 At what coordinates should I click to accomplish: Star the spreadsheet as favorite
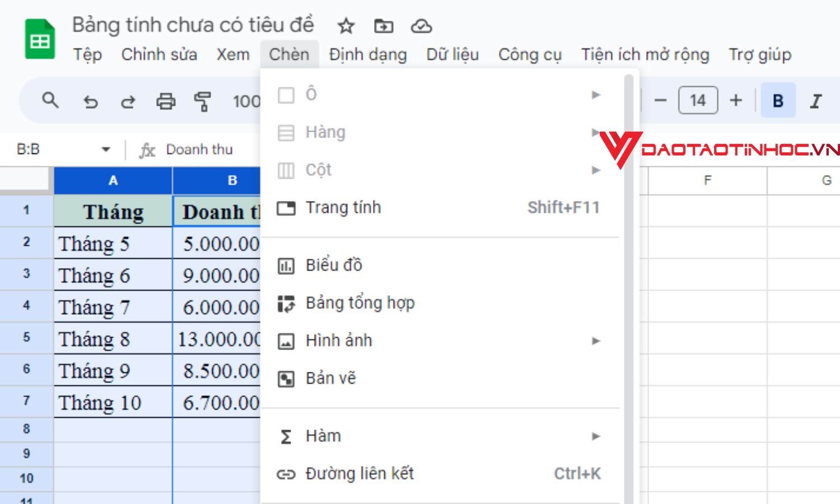point(346,26)
